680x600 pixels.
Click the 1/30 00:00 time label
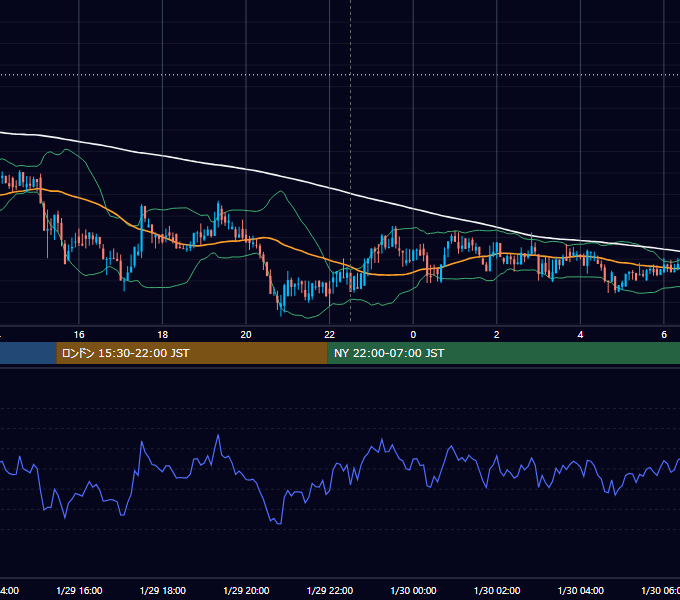click(x=413, y=590)
